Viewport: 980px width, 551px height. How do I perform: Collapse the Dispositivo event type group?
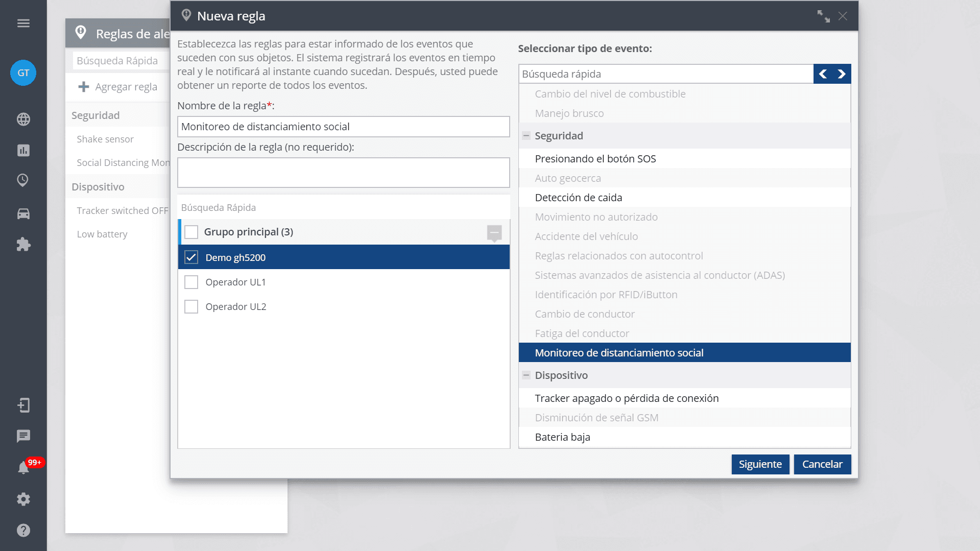(x=526, y=375)
